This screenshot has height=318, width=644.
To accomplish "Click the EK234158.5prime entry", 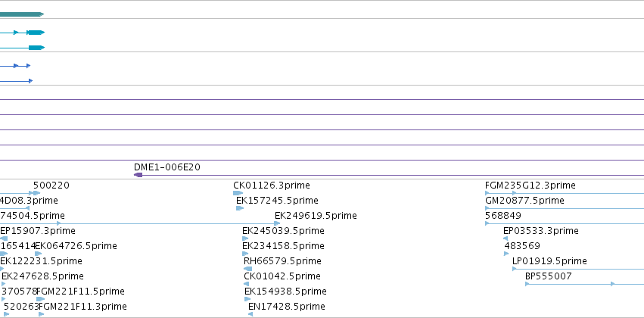I will point(283,246).
